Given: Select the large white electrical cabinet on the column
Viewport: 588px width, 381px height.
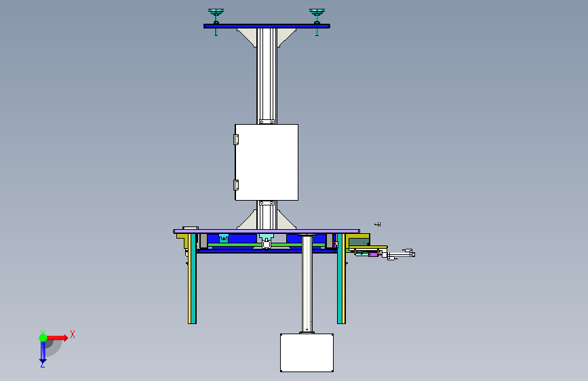Looking at the screenshot, I should (x=267, y=163).
